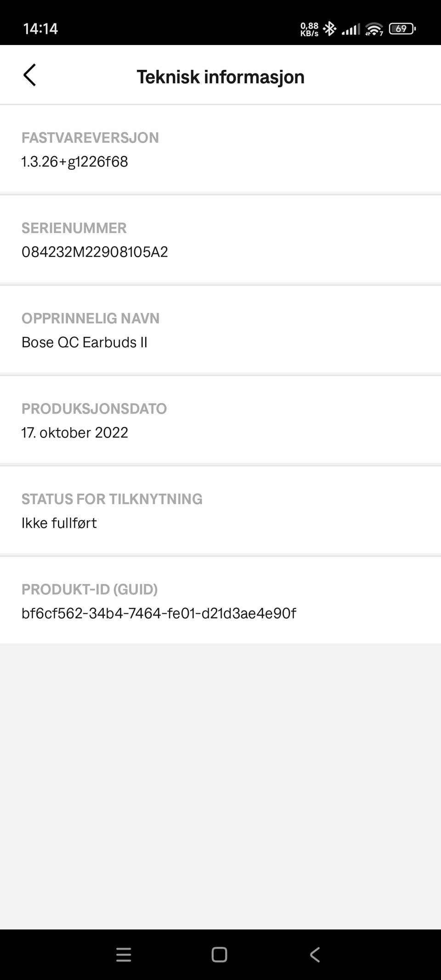Tap the Serienummer label
441x980 pixels.
[74, 228]
